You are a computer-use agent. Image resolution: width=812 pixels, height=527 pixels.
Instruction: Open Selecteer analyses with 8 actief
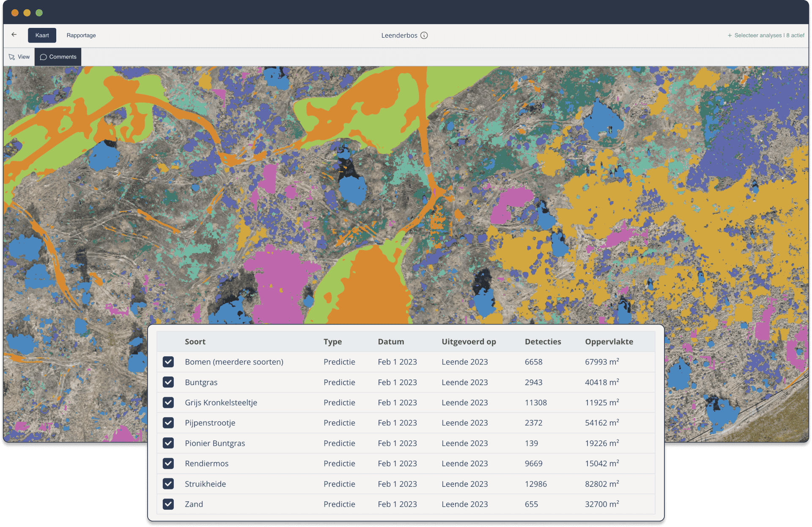(765, 35)
